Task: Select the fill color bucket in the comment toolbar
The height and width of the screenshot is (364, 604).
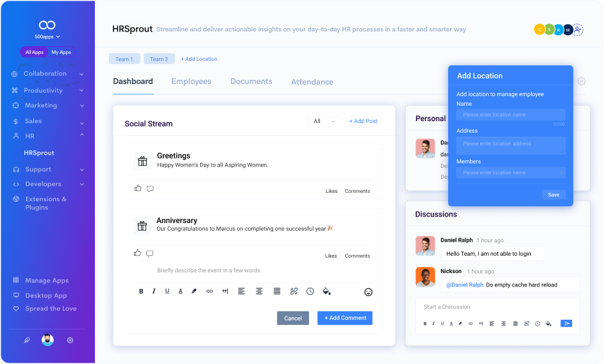Action: pyautogui.click(x=326, y=291)
